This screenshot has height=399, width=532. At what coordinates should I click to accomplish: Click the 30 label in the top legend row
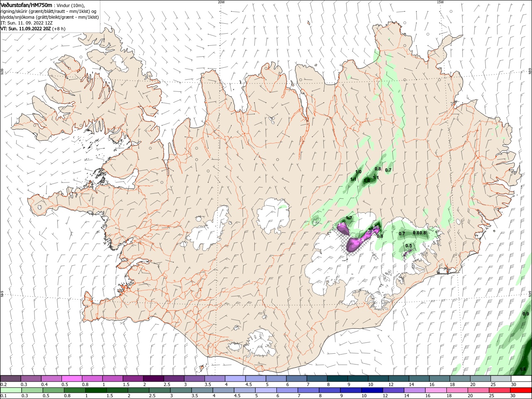click(x=514, y=384)
